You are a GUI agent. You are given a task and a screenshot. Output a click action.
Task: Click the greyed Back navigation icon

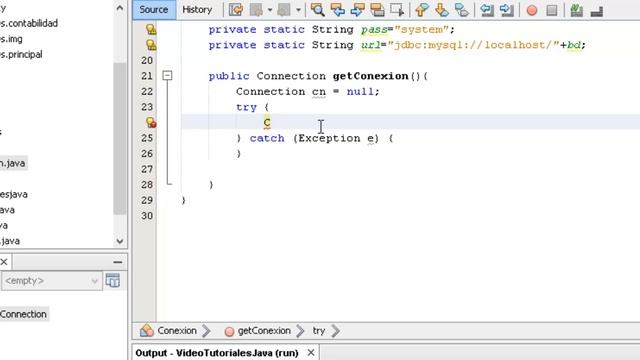pyautogui.click(x=256, y=10)
